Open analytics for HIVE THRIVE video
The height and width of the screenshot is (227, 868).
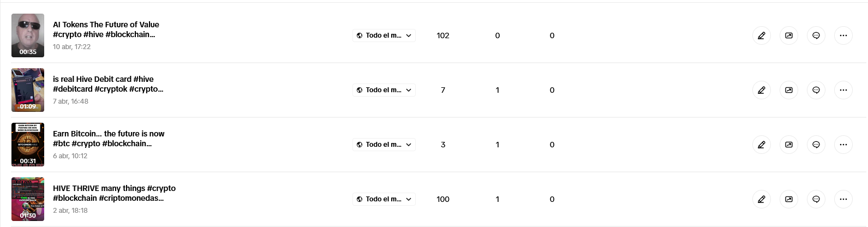coord(789,199)
